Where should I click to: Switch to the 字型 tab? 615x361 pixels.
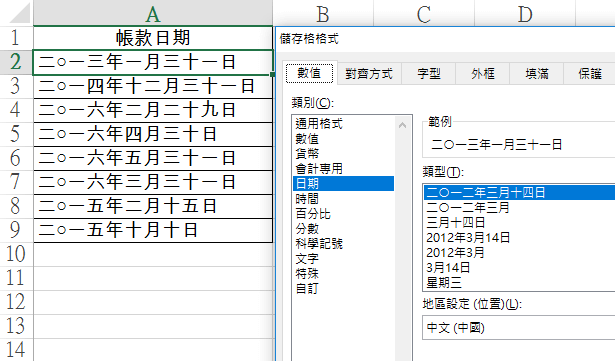tap(429, 74)
